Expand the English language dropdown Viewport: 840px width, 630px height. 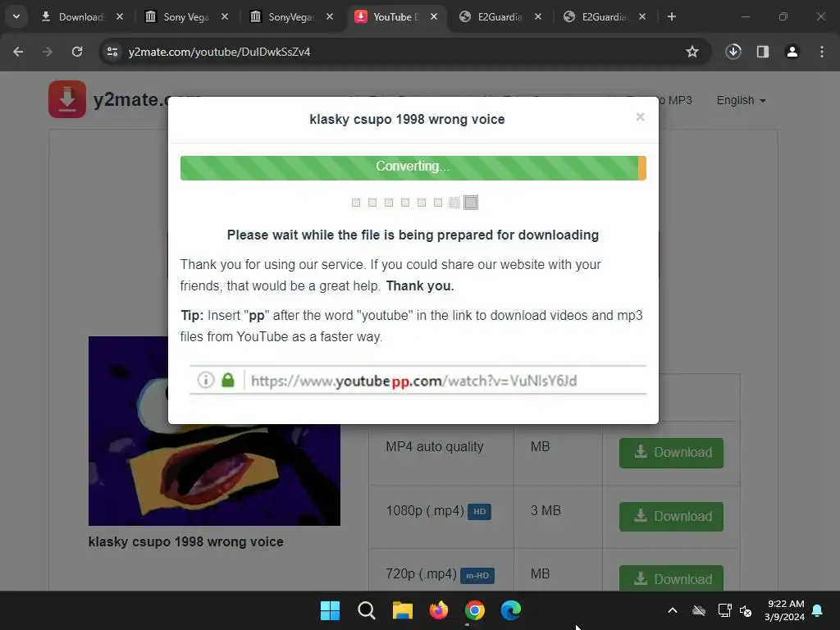click(741, 100)
